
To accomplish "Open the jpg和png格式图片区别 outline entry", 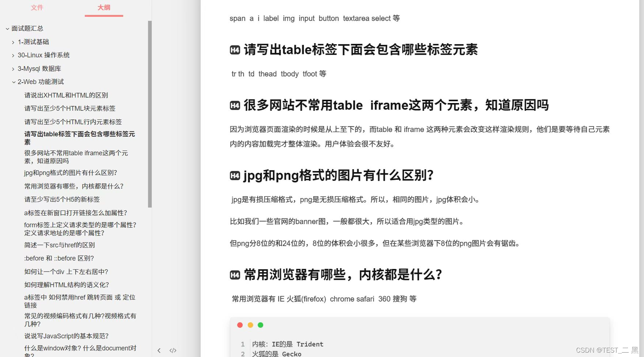I will 71,172.
